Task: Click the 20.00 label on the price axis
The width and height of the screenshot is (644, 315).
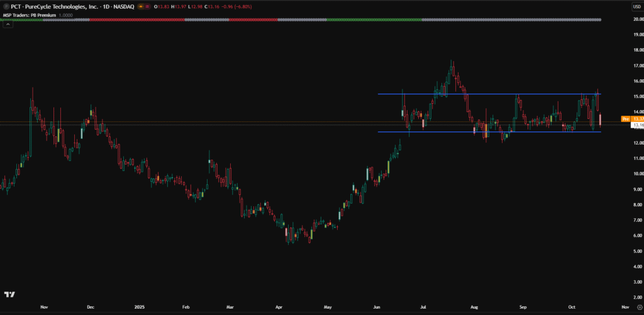Action: coord(638,19)
